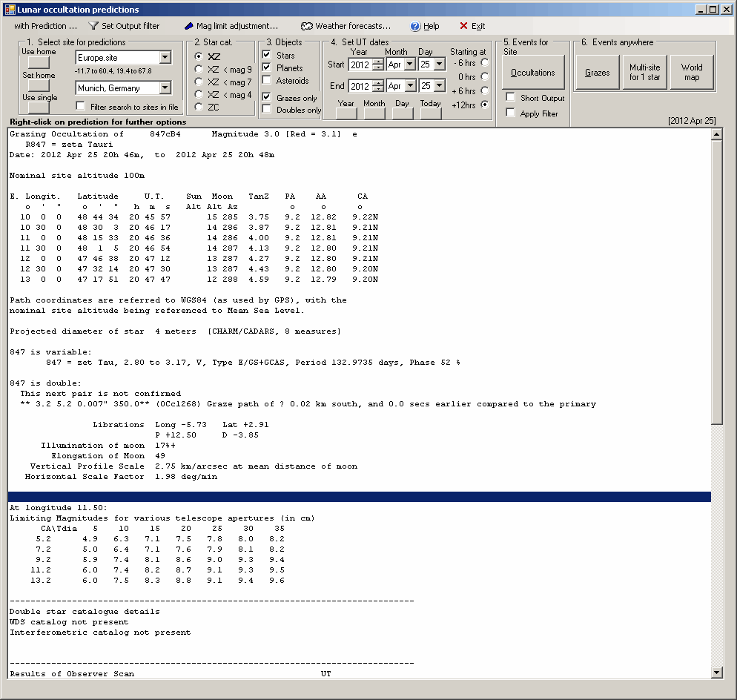Open the 'with Prediction ...' menu
Viewport: 737px width, 700px height.
pyautogui.click(x=45, y=26)
